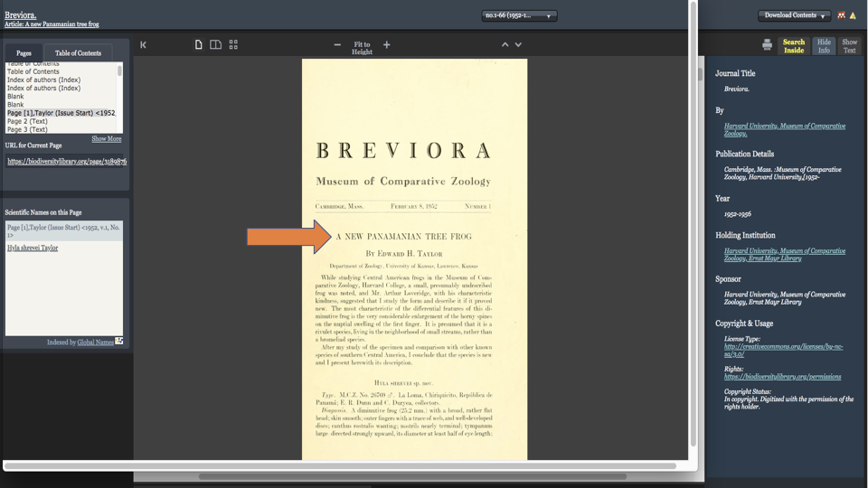Click Fit to Height button
Image resolution: width=868 pixels, height=488 pixels.
(362, 48)
